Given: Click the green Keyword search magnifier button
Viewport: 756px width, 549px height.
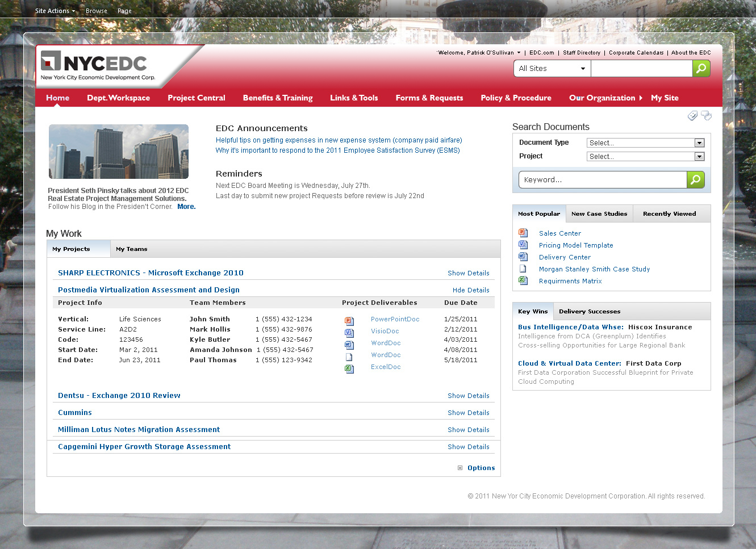Looking at the screenshot, I should click(x=696, y=179).
